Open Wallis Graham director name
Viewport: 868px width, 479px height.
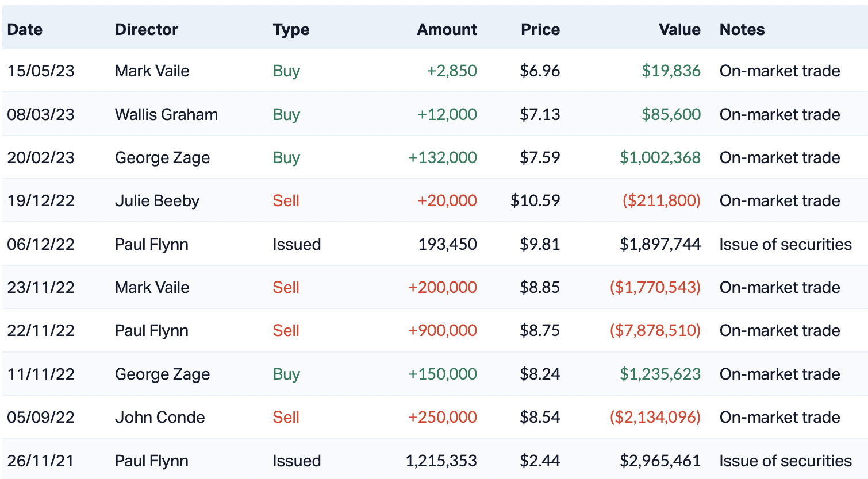[x=166, y=114]
